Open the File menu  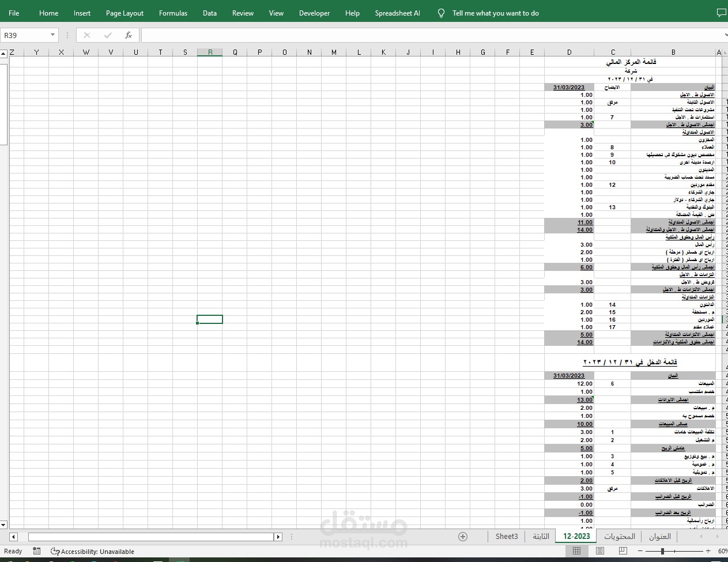14,13
